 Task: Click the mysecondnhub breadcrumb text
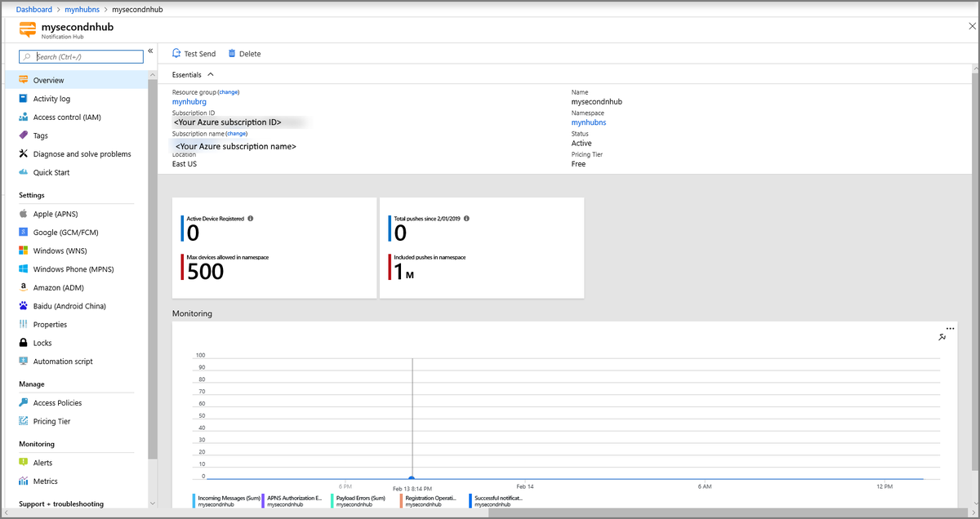pos(137,9)
